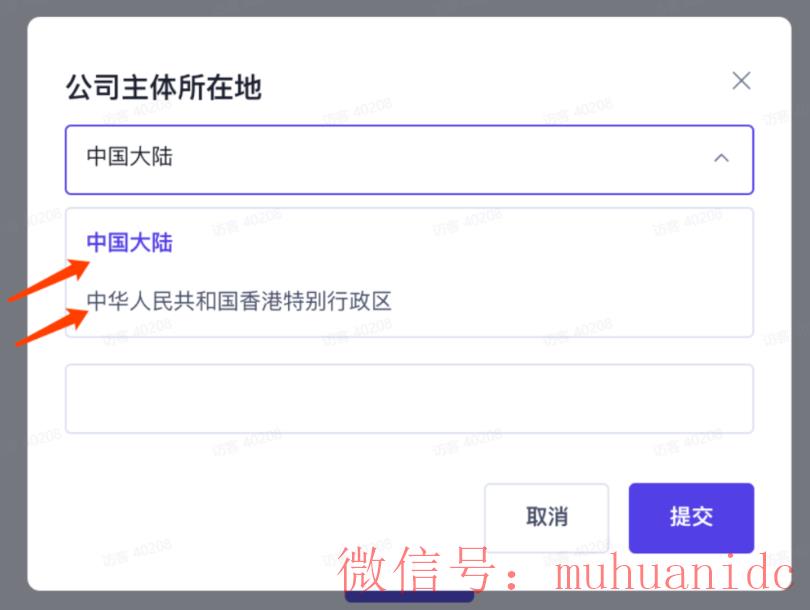This screenshot has width=810, height=610.
Task: Dismiss the dialog with the X icon
Action: tap(741, 80)
